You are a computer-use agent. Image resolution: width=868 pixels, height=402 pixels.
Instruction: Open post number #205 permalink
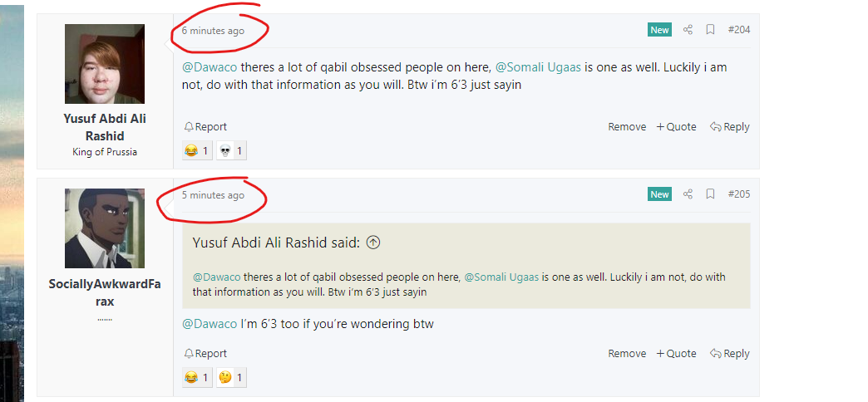click(739, 194)
